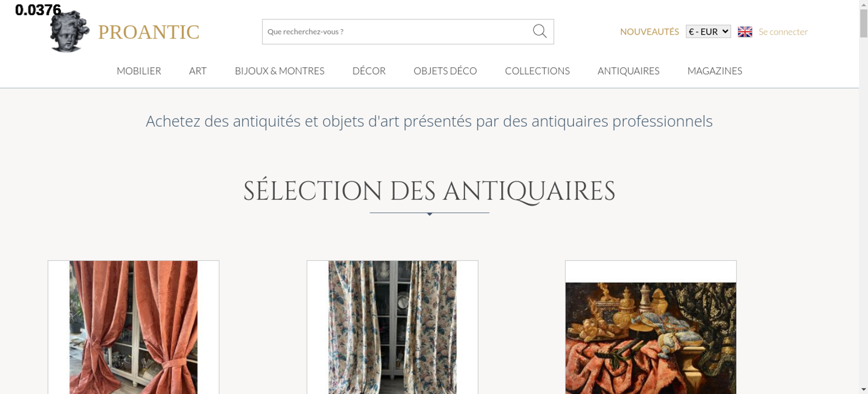Open the Mobilier menu
This screenshot has height=394, width=868.
tap(139, 71)
